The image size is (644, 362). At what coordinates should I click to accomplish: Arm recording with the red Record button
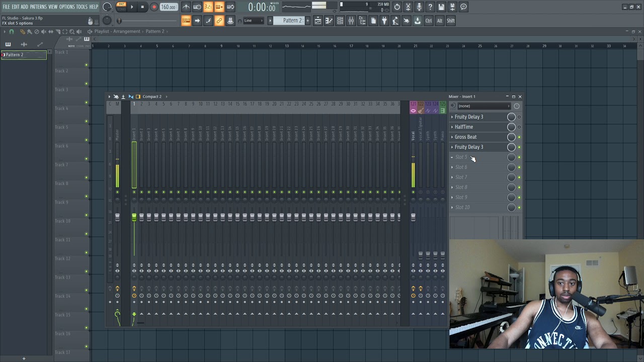coord(154,7)
